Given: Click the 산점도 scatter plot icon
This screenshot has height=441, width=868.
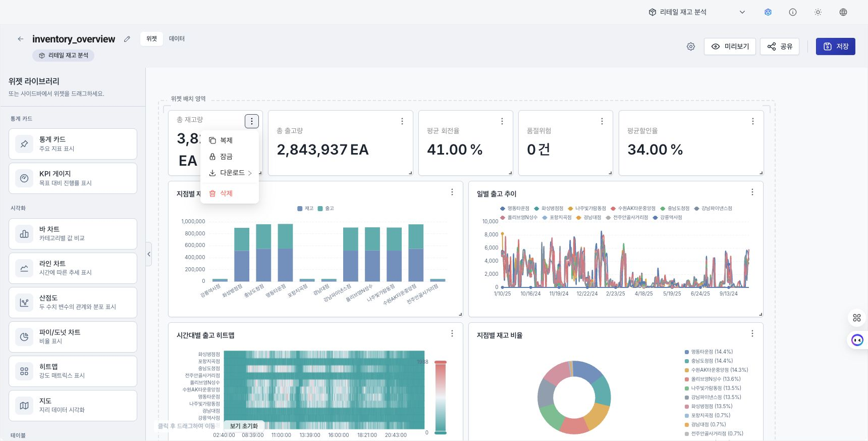Looking at the screenshot, I should [24, 303].
